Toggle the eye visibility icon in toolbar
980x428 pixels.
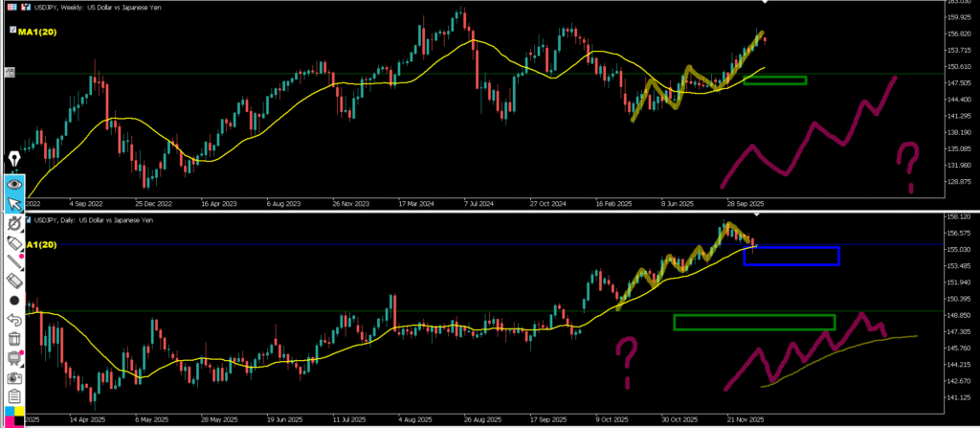(x=14, y=182)
